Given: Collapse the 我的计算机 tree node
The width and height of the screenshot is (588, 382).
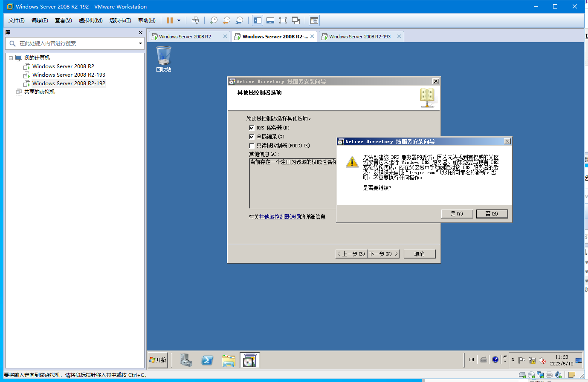Looking at the screenshot, I should [x=11, y=58].
